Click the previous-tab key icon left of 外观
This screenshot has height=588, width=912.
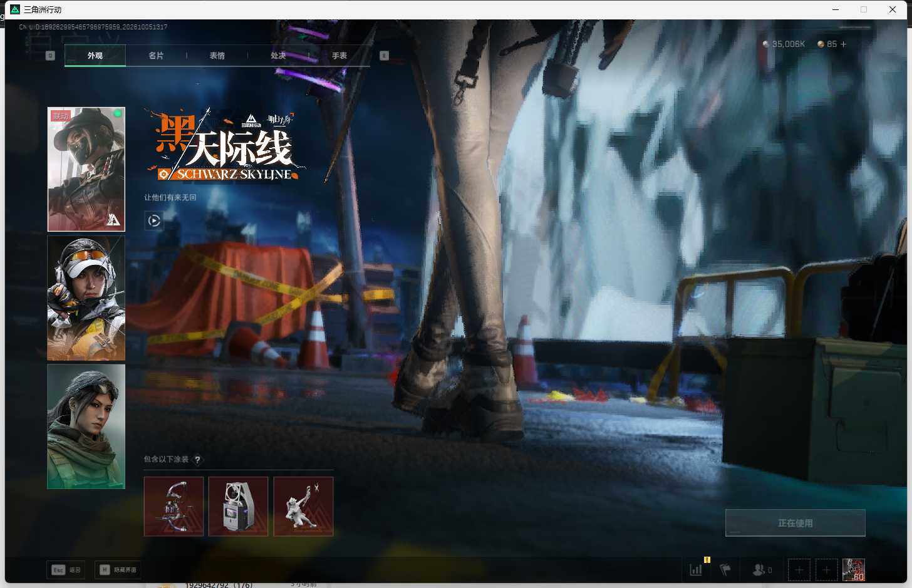pyautogui.click(x=51, y=56)
